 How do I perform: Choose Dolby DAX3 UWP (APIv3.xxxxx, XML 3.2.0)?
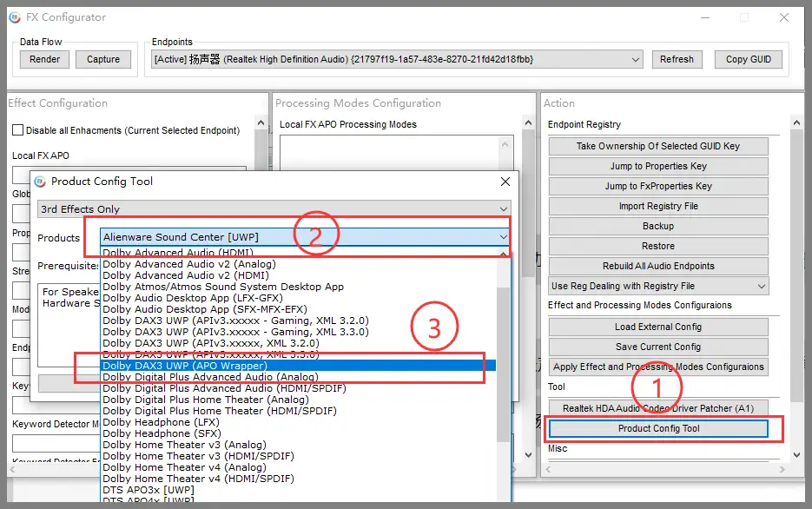(x=298, y=343)
